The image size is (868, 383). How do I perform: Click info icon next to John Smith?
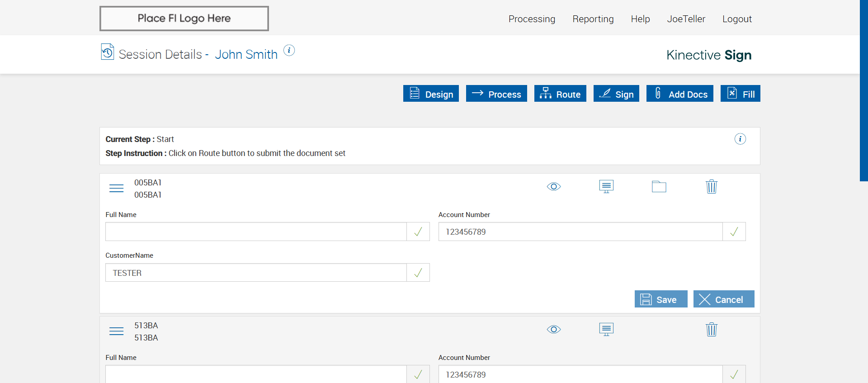click(289, 50)
